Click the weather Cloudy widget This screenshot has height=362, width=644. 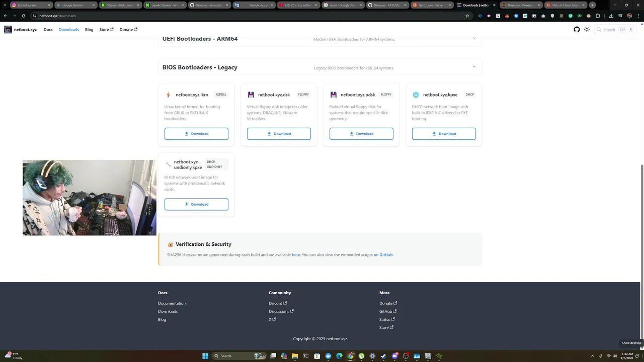[x=14, y=356]
